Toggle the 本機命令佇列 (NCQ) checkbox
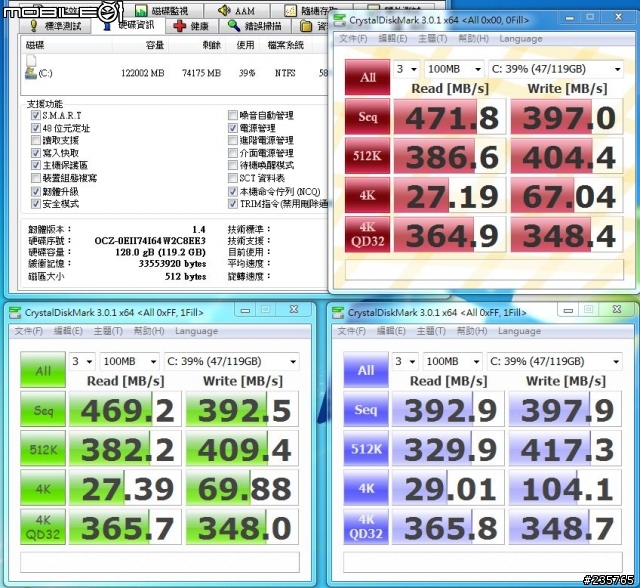 (233, 191)
